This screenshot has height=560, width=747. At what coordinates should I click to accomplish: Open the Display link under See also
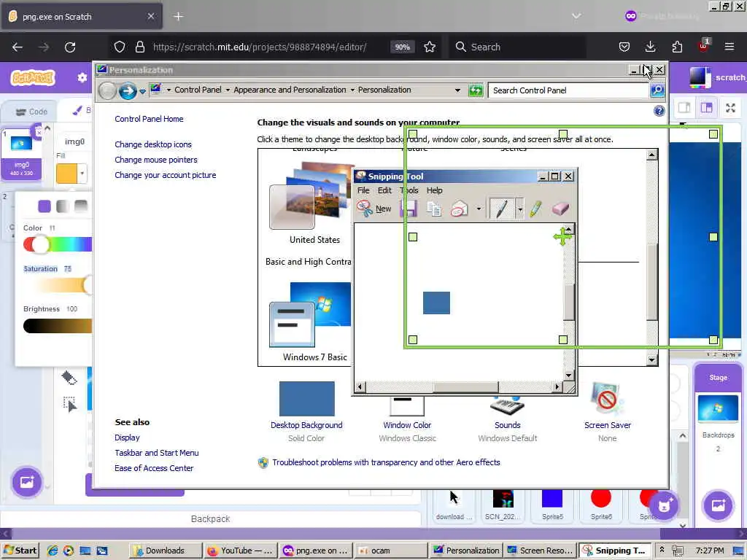click(x=127, y=437)
